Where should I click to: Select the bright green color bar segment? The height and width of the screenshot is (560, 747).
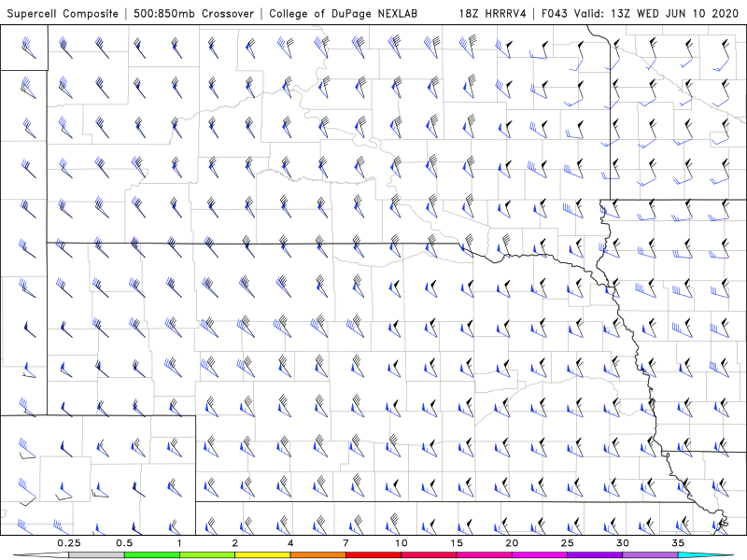tap(152, 555)
